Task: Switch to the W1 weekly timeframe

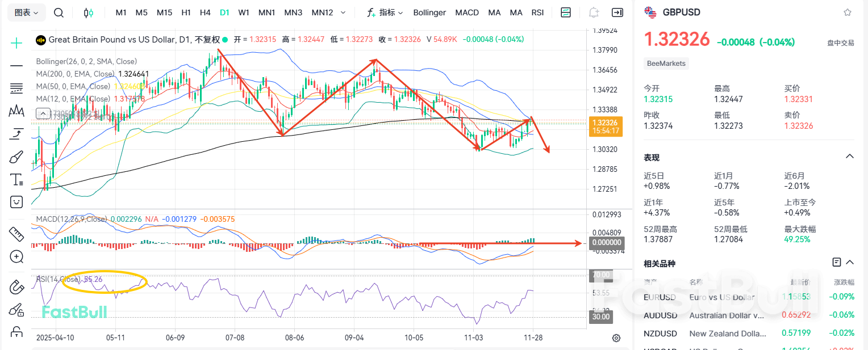Action: click(x=244, y=12)
